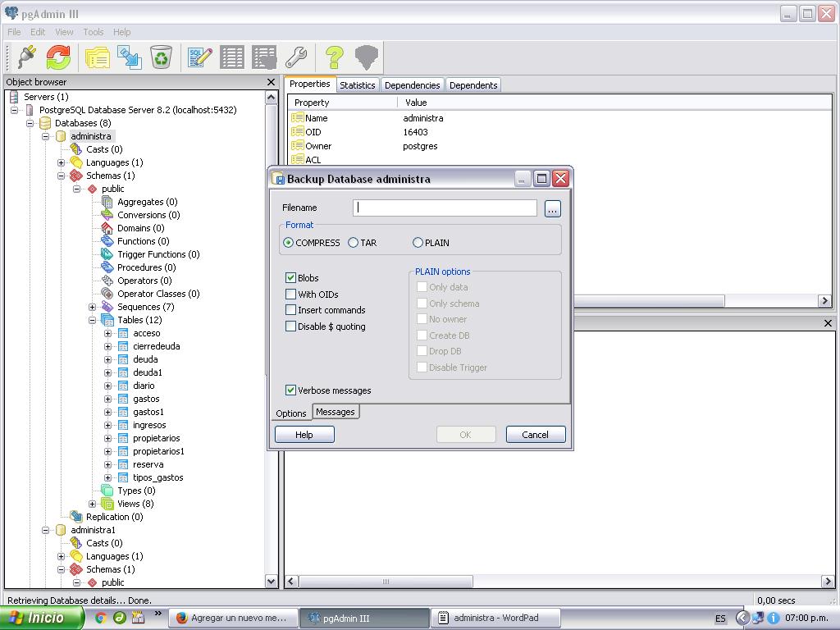Click the Domains (0) house icon
Image resolution: width=840 pixels, height=630 pixels.
[x=107, y=228]
